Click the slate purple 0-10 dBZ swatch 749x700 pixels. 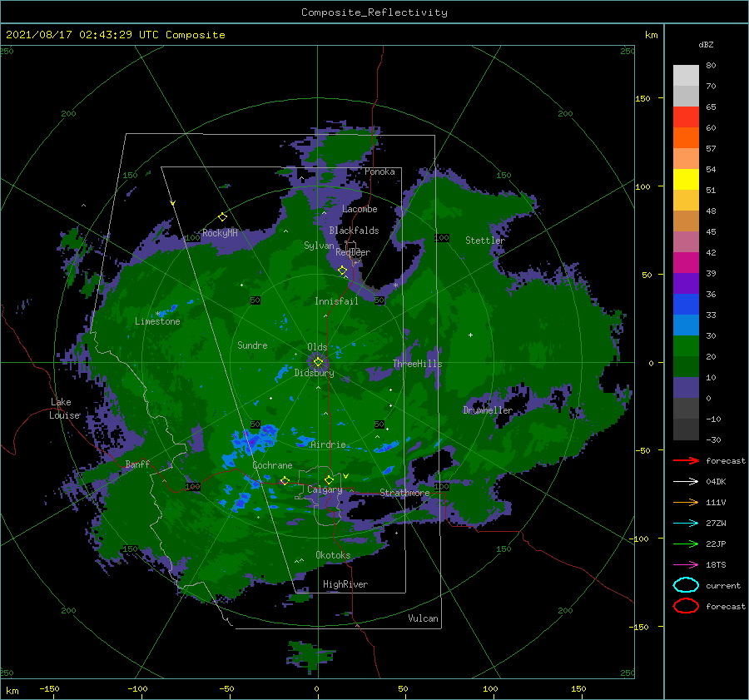tap(686, 388)
